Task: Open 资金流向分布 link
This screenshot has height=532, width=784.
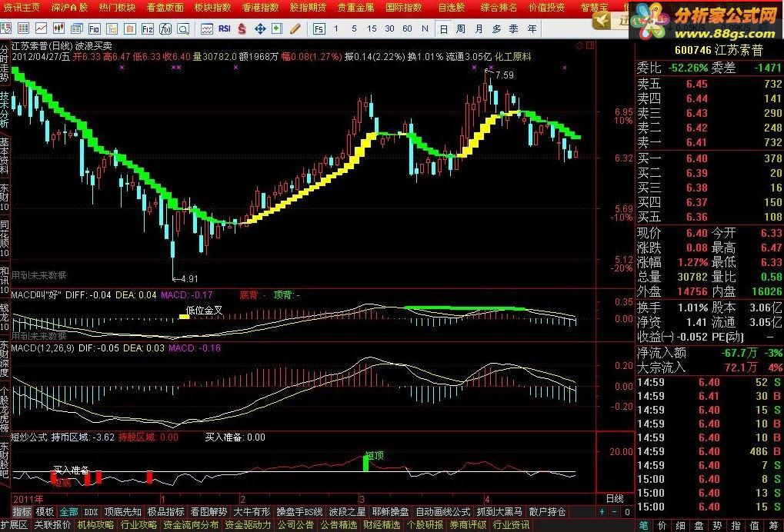Action: click(x=191, y=525)
